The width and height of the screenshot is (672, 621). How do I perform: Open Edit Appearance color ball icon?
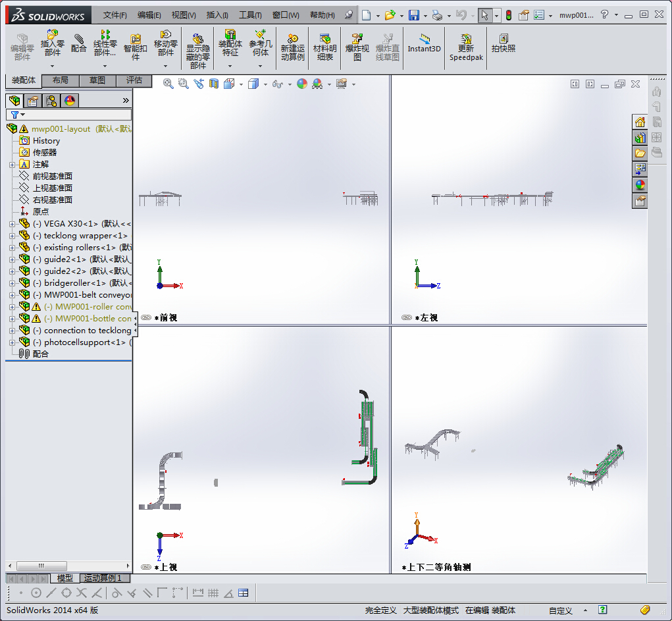(302, 84)
